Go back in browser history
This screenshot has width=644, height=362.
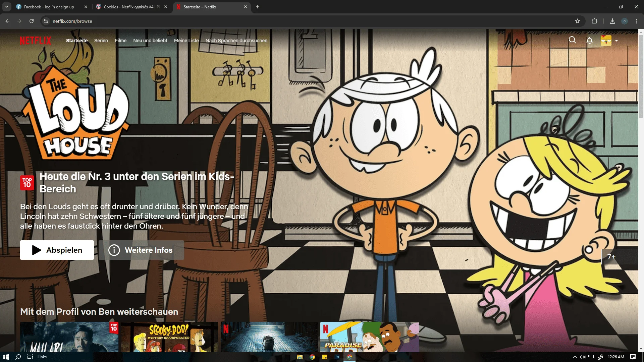(x=7, y=21)
